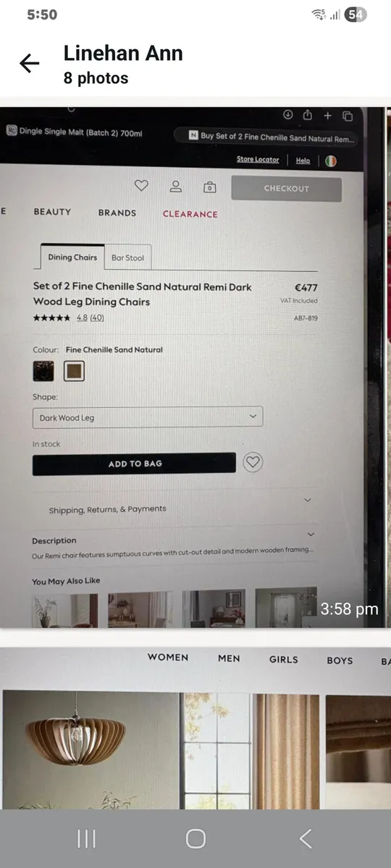Tap the Android recent apps button
This screenshot has height=868, width=391.
click(x=86, y=838)
